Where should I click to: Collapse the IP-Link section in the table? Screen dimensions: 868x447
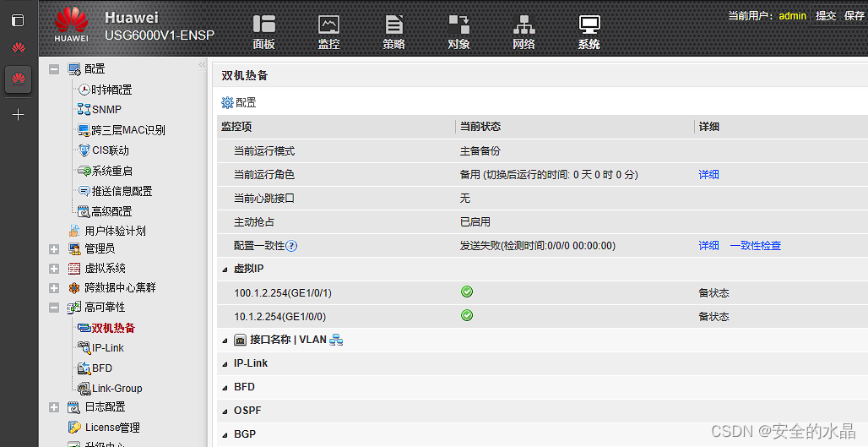click(225, 364)
